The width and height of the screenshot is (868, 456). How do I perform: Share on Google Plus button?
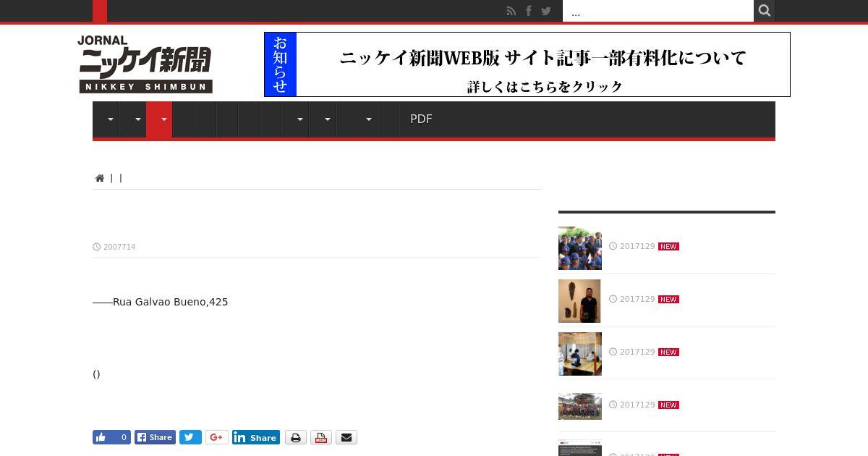tap(217, 437)
